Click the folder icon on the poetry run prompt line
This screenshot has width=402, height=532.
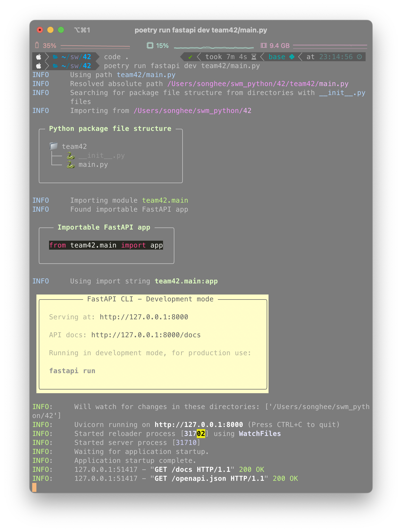(55, 66)
